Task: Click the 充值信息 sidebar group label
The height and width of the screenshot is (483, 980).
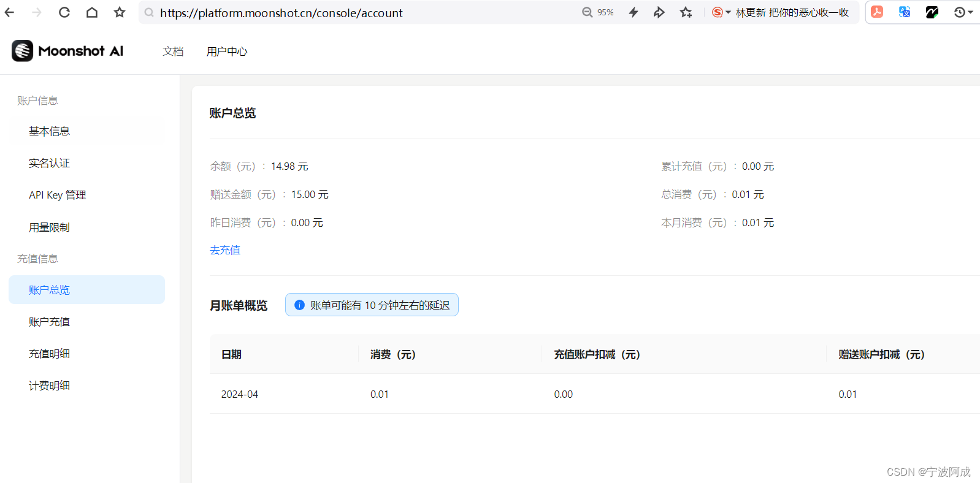Action: [37, 259]
